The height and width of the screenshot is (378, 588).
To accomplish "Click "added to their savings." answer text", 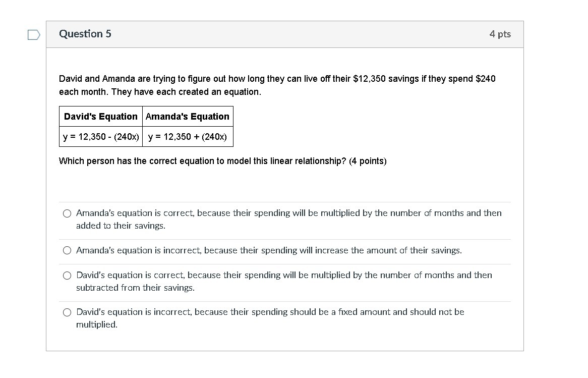I will 121,226.
